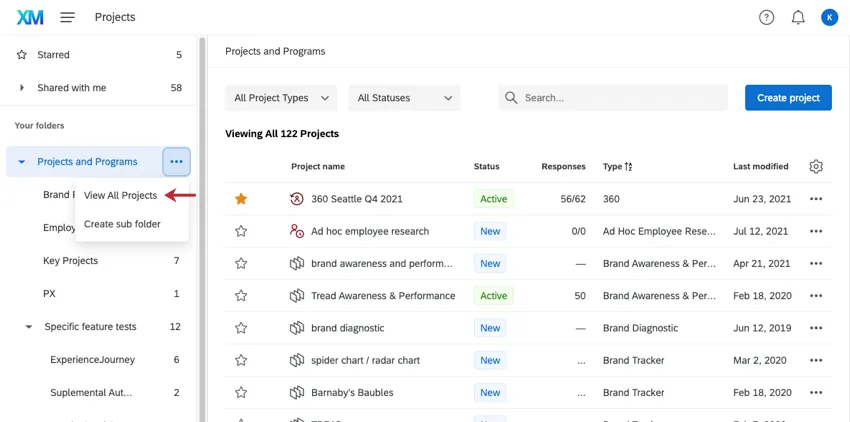
Task: Open the All Statuses dropdown
Action: 404,98
